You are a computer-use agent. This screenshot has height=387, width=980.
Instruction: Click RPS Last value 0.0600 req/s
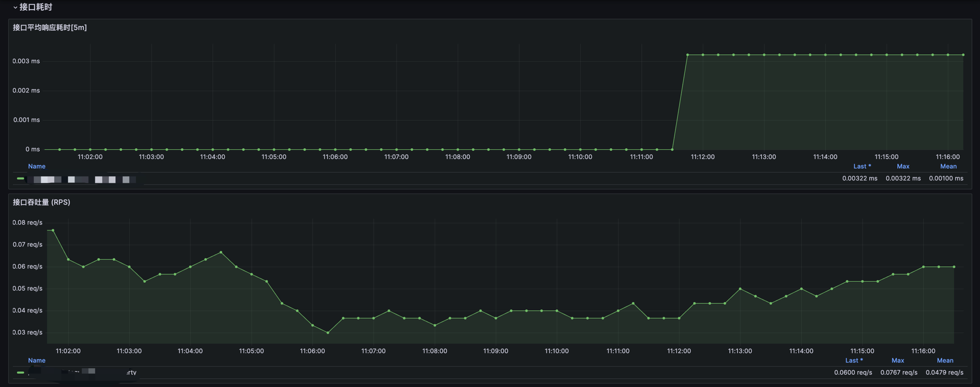click(853, 373)
